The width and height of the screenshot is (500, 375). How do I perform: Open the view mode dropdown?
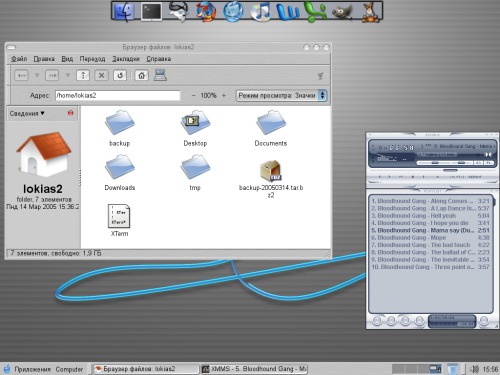point(281,95)
